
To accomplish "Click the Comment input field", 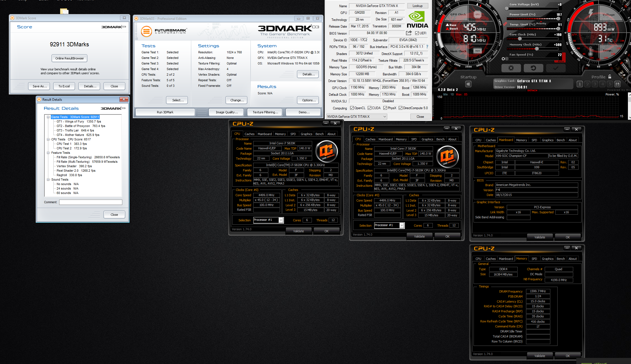I will point(90,202).
